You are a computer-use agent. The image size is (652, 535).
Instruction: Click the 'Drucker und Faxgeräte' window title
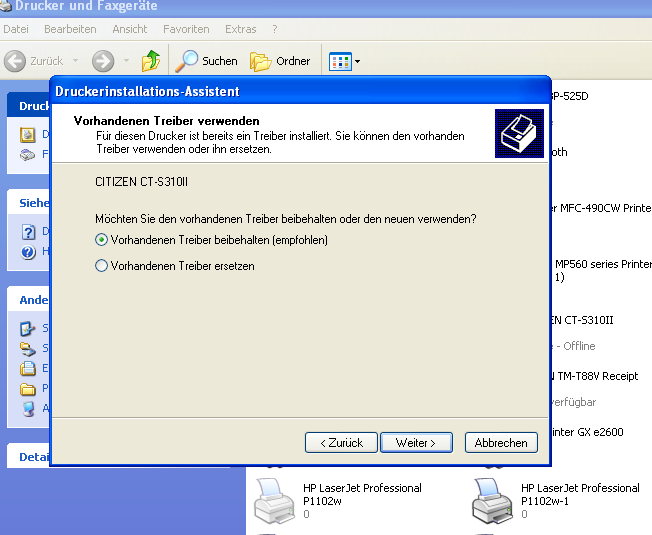(x=86, y=6)
